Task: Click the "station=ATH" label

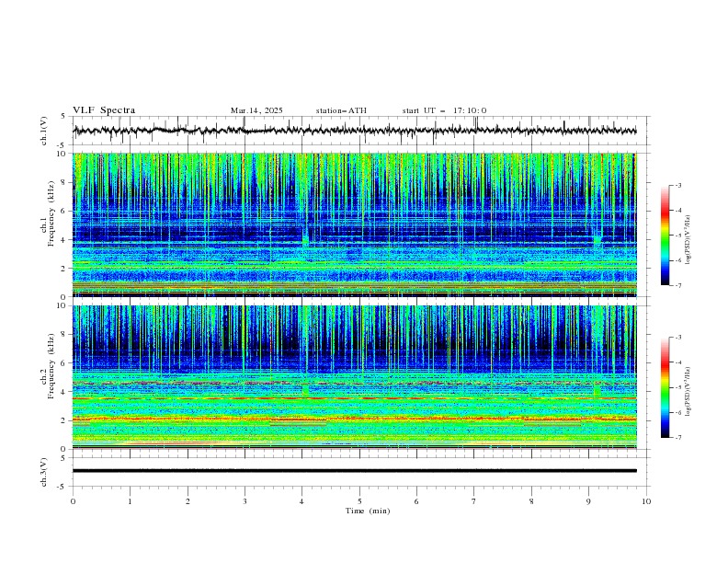Action: click(x=341, y=110)
